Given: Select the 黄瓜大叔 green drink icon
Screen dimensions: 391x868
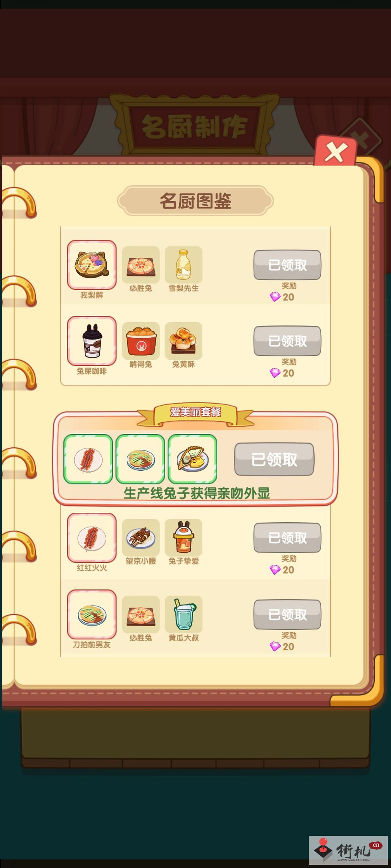Looking at the screenshot, I should tap(183, 614).
